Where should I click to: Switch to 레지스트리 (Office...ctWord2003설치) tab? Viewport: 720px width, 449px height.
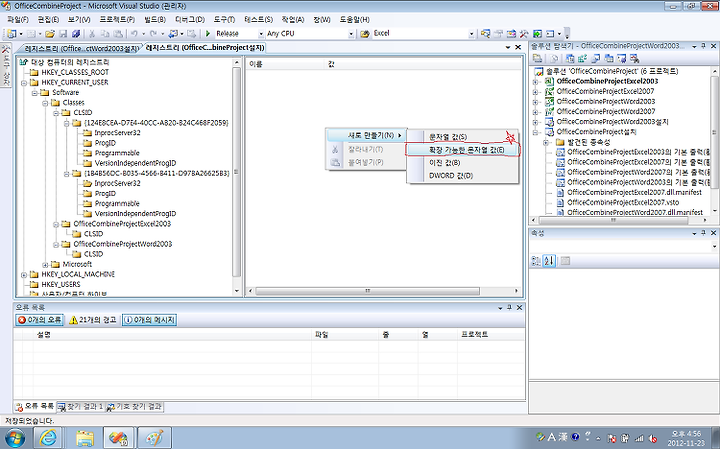[x=80, y=48]
